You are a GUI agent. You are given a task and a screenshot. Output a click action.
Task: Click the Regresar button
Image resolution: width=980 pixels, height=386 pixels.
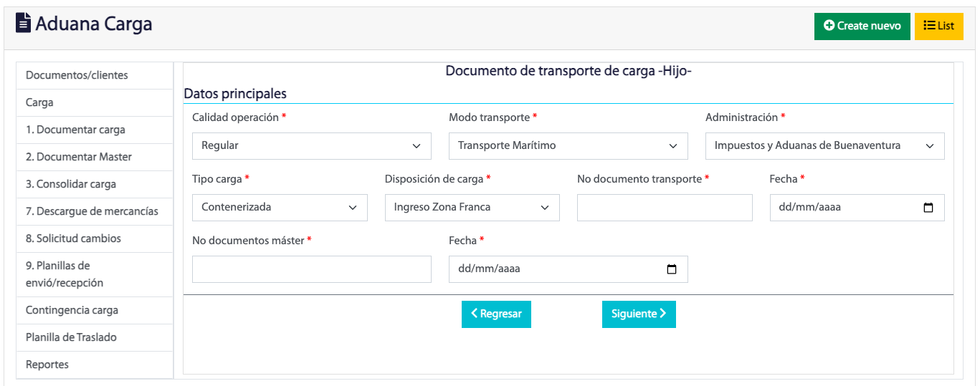coord(496,314)
